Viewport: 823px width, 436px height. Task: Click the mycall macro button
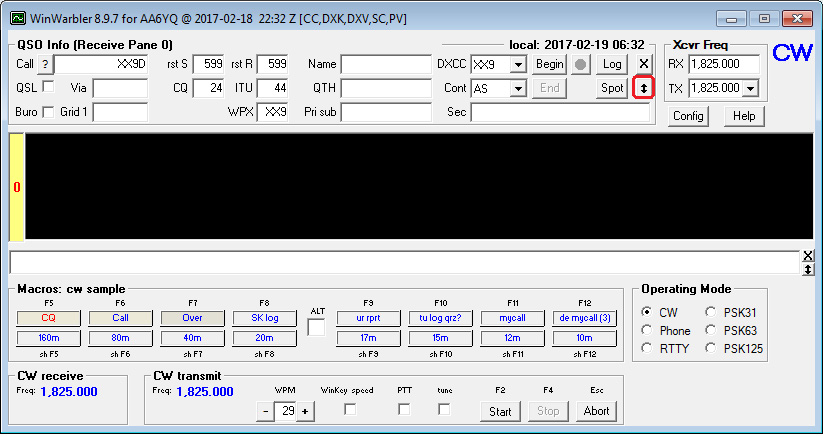(x=512, y=318)
